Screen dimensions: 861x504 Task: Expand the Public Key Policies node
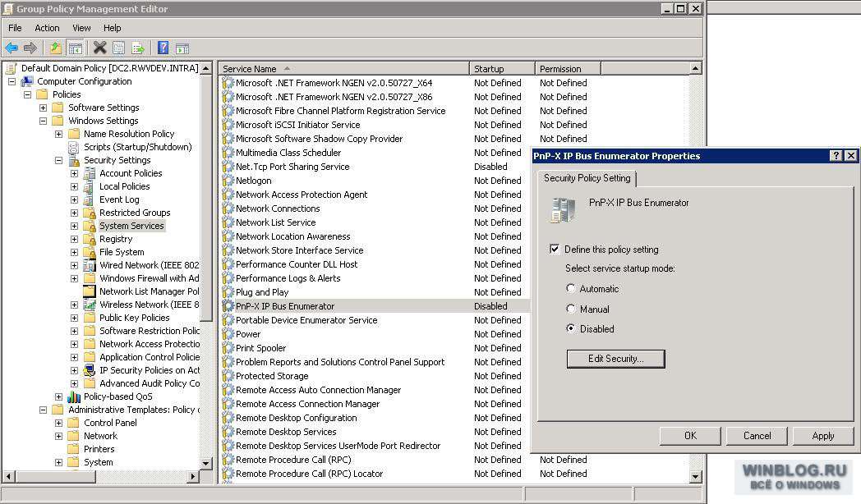point(74,318)
